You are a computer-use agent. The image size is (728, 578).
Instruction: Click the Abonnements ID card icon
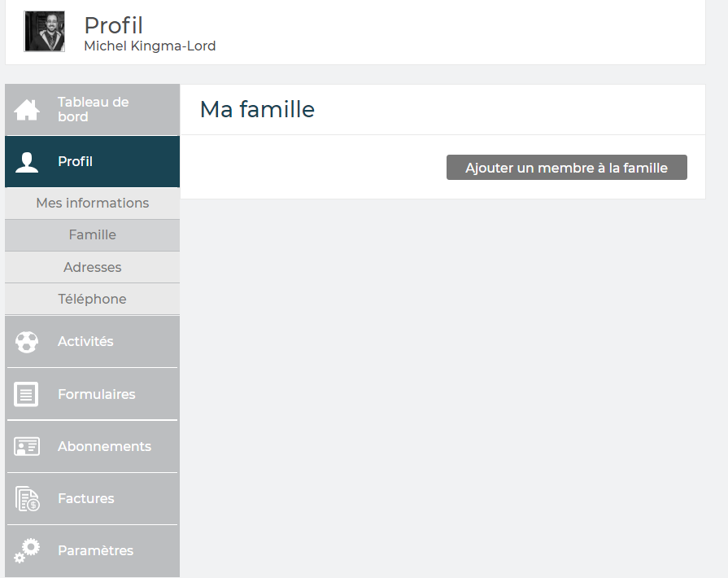(x=27, y=446)
